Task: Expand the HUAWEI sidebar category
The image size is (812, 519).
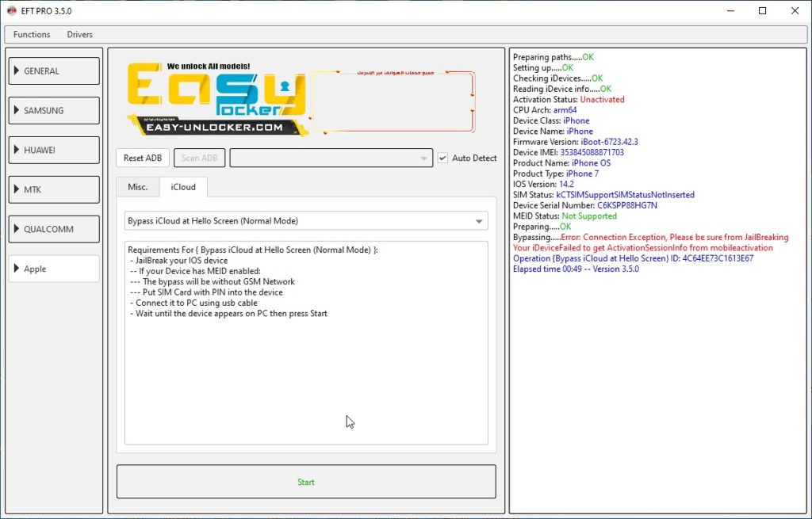Action: (54, 150)
